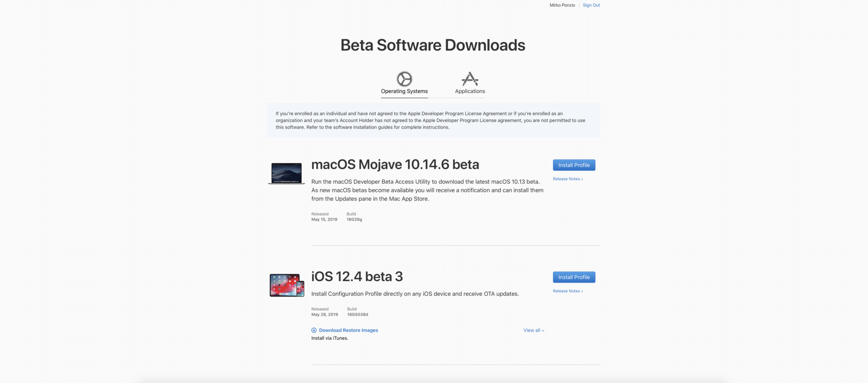
Task: Switch to the Operating Systems tab label
Action: click(404, 91)
